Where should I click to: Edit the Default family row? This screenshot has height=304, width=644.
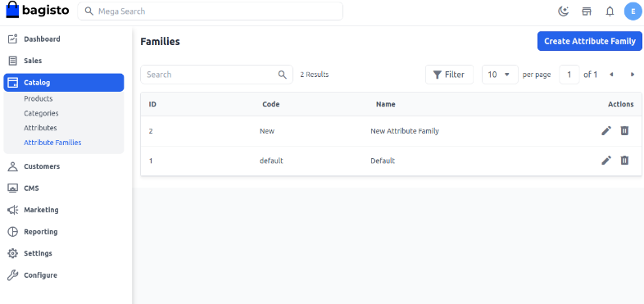[x=606, y=161]
